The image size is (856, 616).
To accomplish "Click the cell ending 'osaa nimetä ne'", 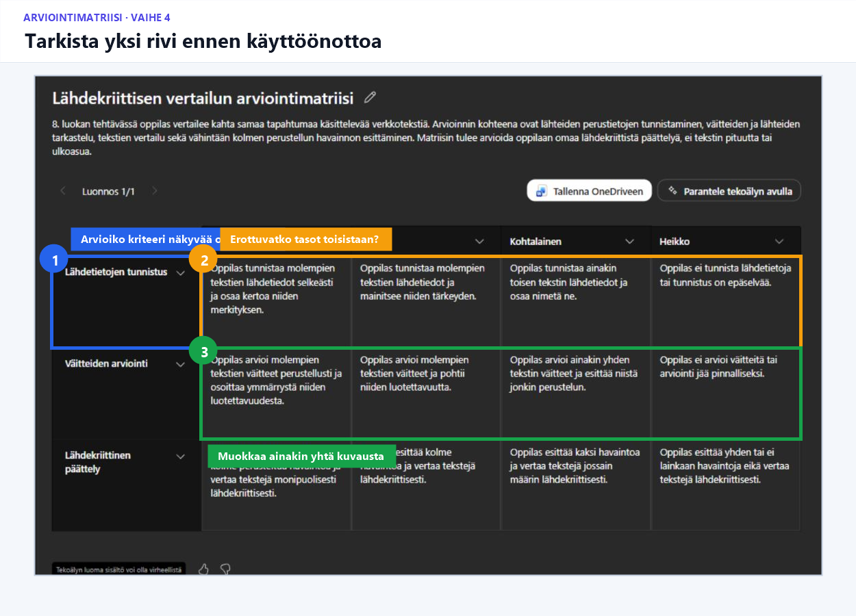I will coord(576,301).
